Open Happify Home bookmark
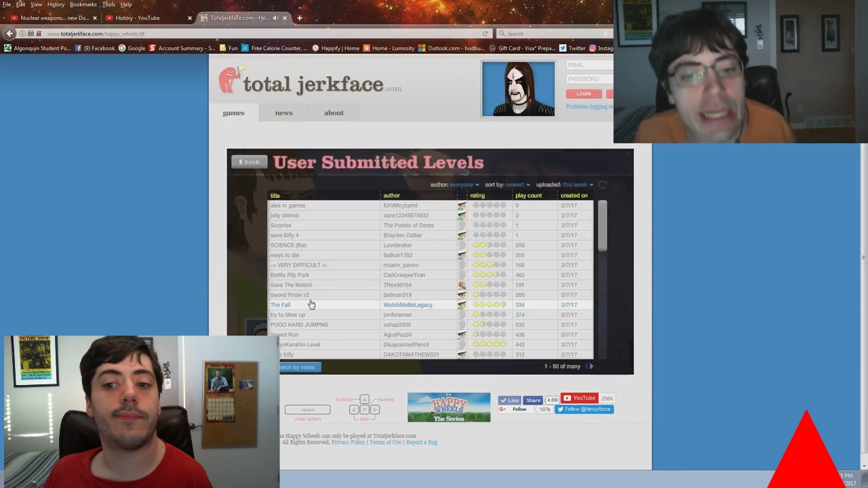Image resolution: width=868 pixels, height=488 pixels. (x=336, y=48)
